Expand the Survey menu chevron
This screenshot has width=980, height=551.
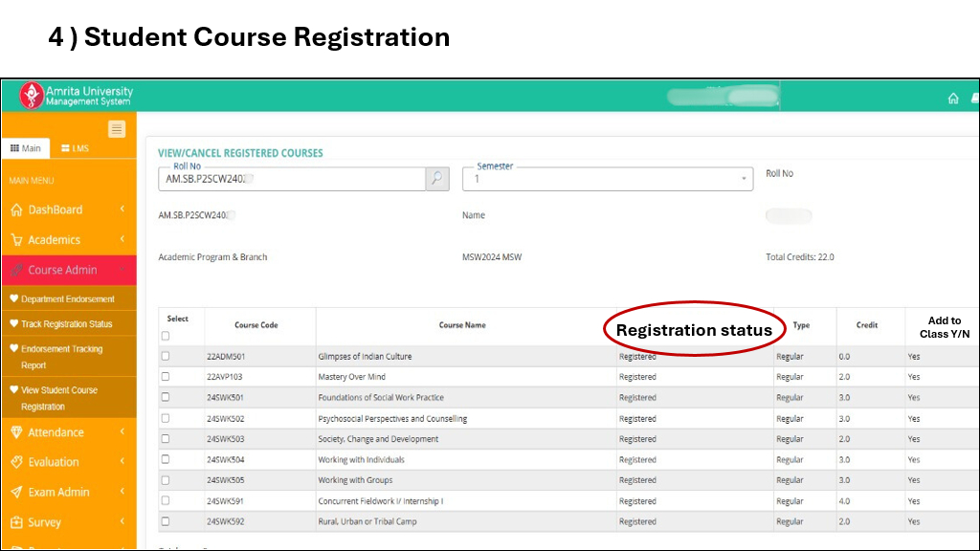click(122, 522)
